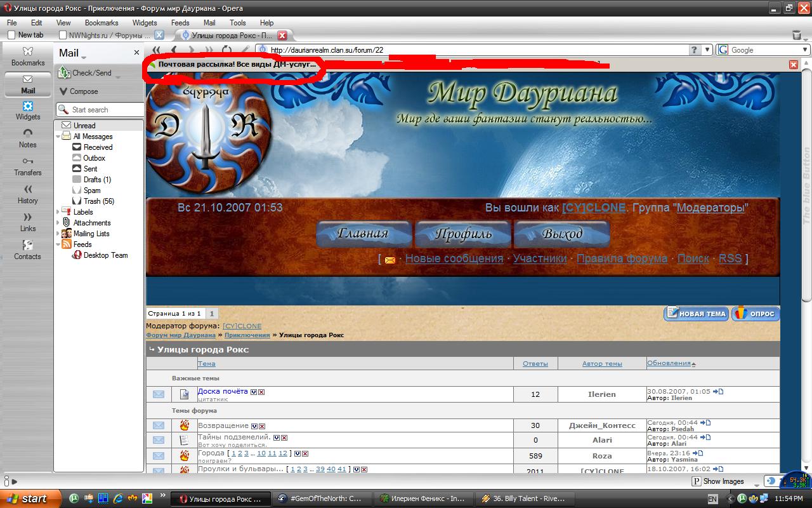Open the Модераторы group link
Viewport: 812px width, 508px height.
point(710,208)
